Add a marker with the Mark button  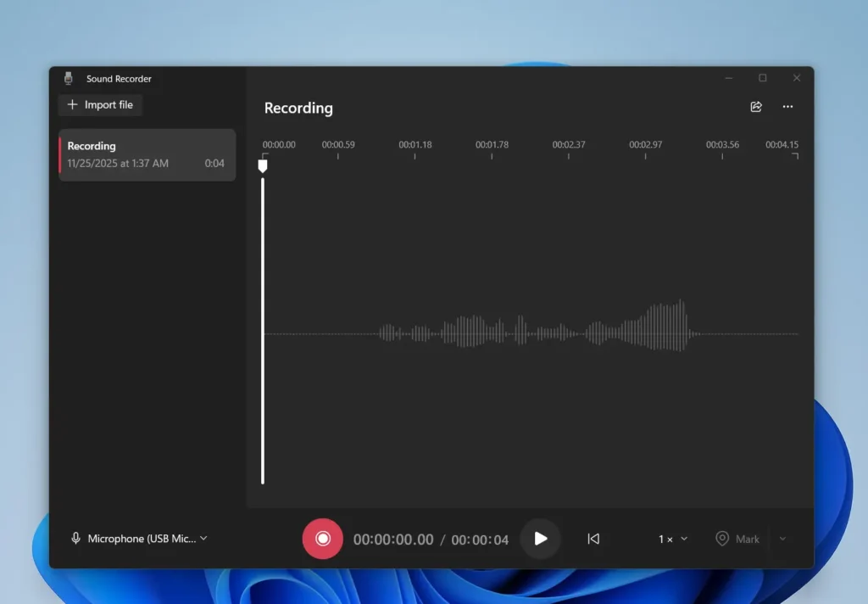point(737,539)
